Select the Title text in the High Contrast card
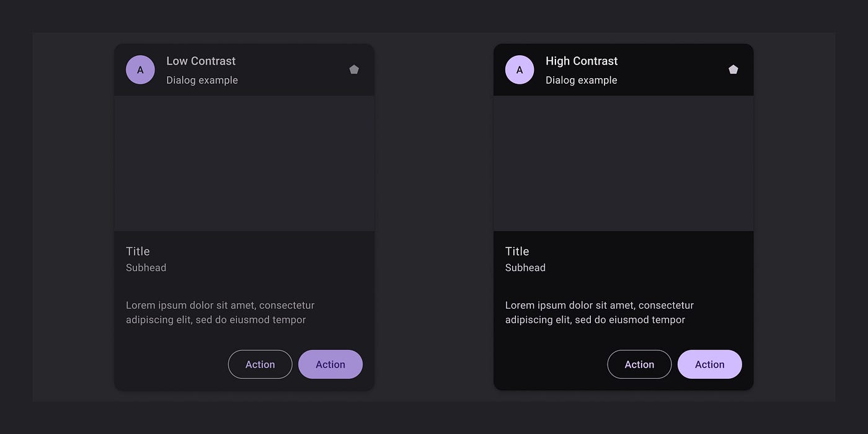 (517, 251)
